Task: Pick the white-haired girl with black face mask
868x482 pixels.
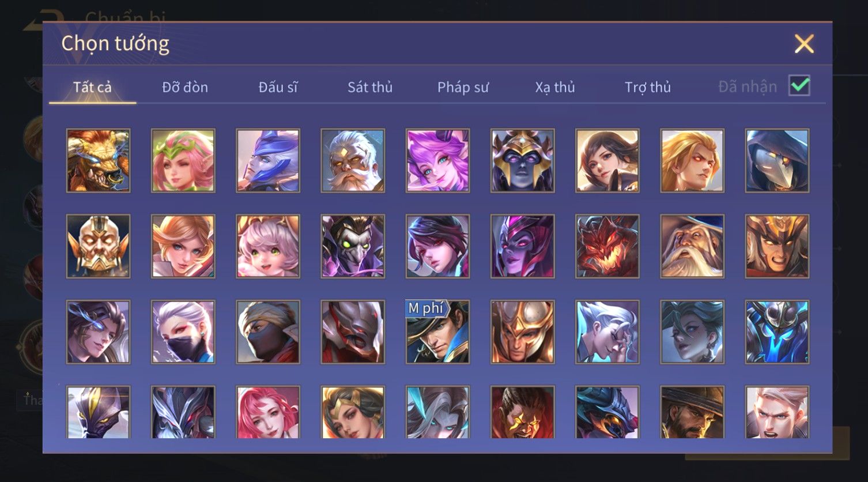Action: pos(183,332)
